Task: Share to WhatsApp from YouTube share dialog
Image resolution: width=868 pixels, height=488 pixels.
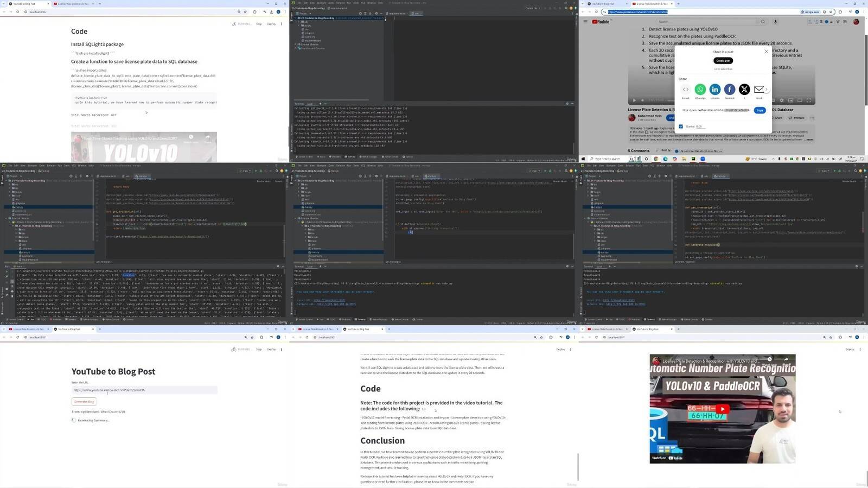Action: [x=700, y=90]
